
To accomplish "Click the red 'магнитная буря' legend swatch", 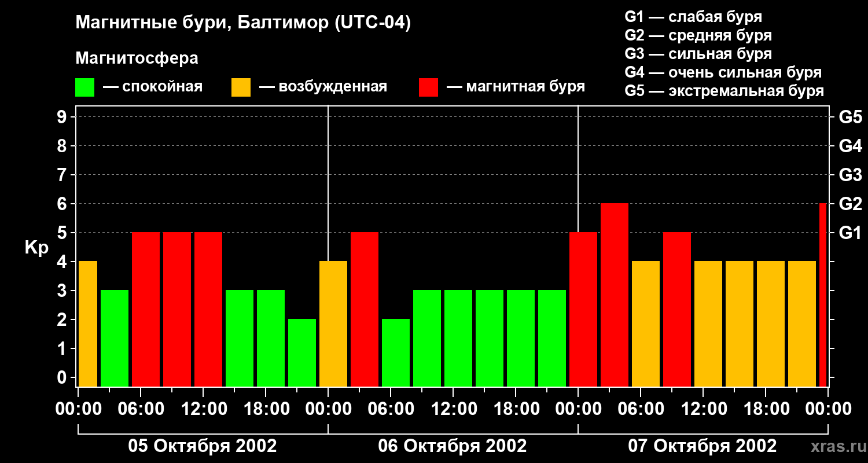I will point(429,87).
